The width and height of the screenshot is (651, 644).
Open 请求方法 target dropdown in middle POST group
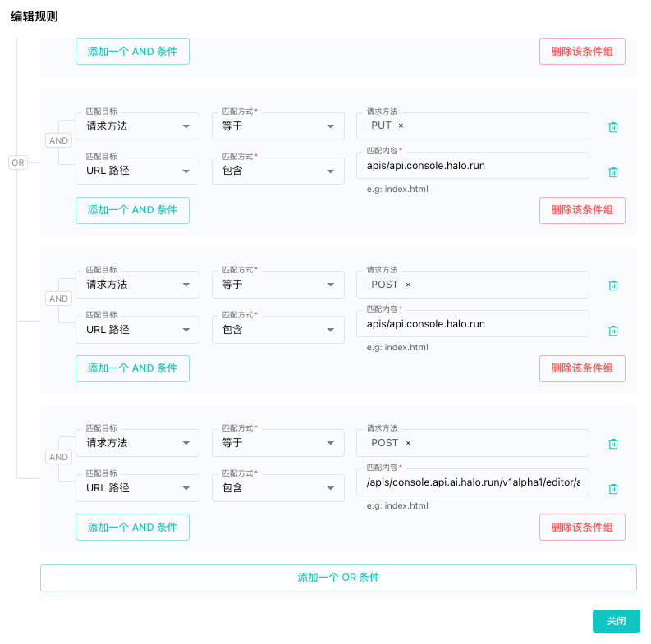click(137, 285)
